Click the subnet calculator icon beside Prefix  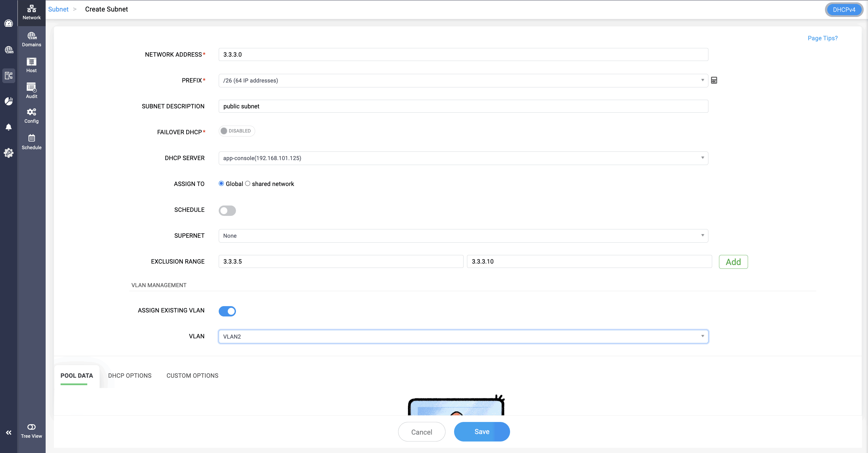pos(714,80)
